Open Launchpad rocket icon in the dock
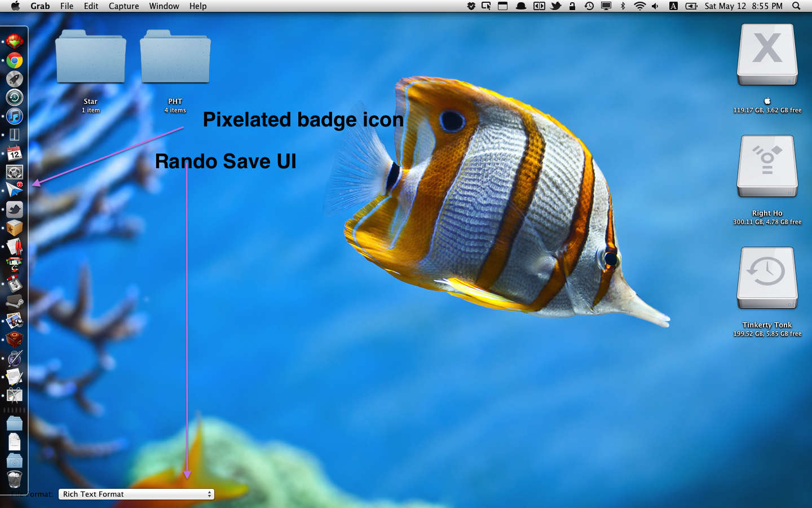Viewport: 812px width, 508px height. pos(15,79)
